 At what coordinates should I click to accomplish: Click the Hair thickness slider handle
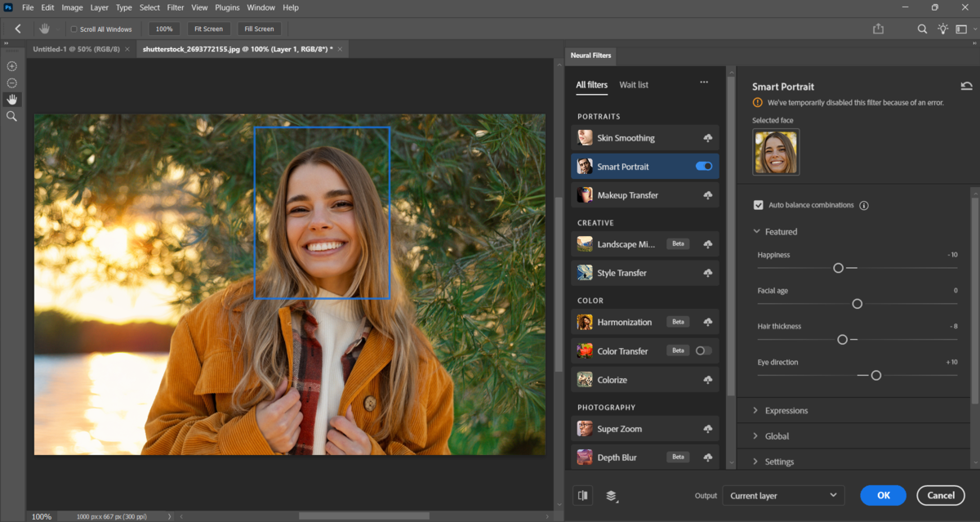(842, 339)
